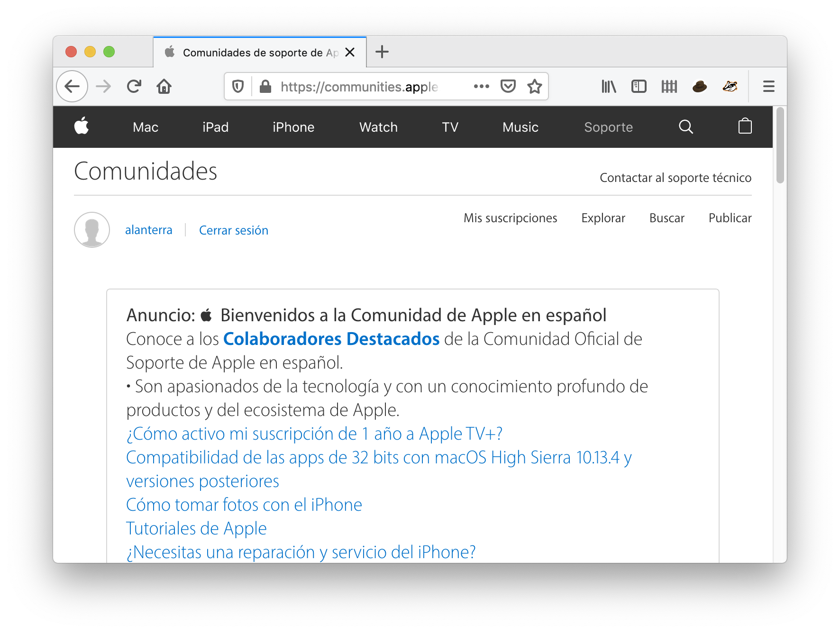Click Publicar to post
Image resolution: width=840 pixels, height=633 pixels.
[x=730, y=218]
